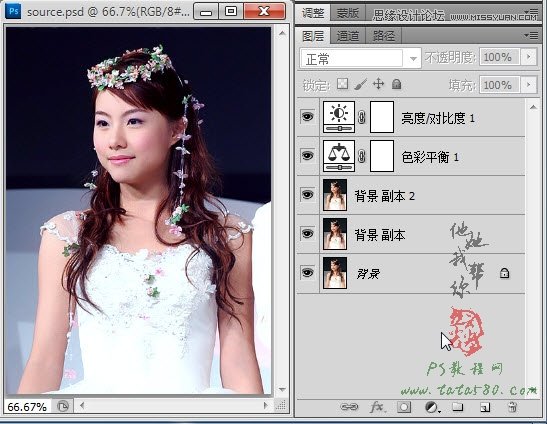Open the fx layer style menu

pos(377,407)
